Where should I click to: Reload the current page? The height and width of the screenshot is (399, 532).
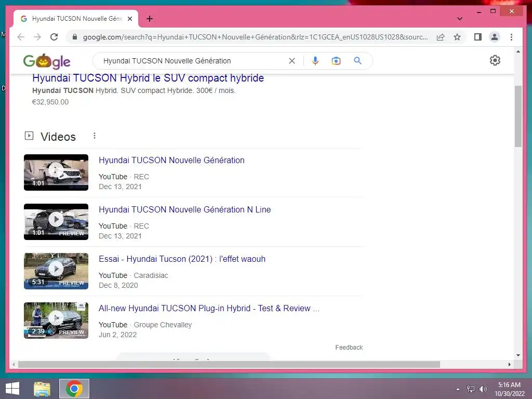pyautogui.click(x=54, y=37)
